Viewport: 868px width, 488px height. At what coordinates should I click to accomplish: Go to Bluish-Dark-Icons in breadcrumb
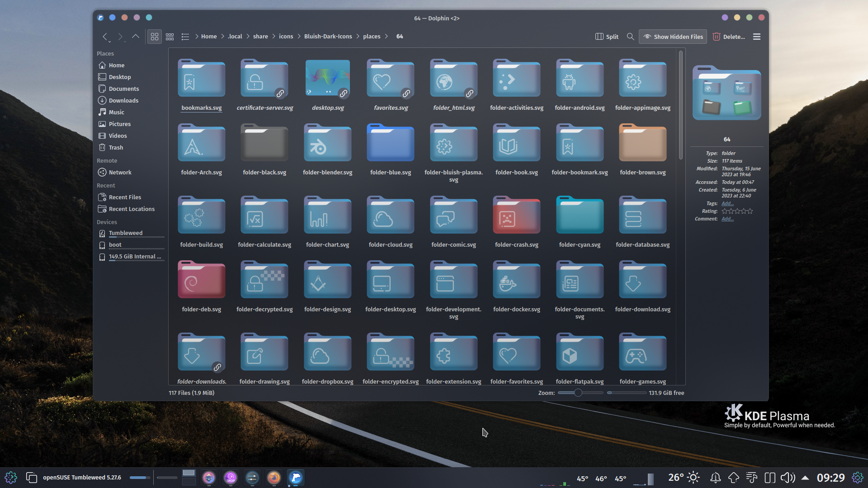[328, 36]
